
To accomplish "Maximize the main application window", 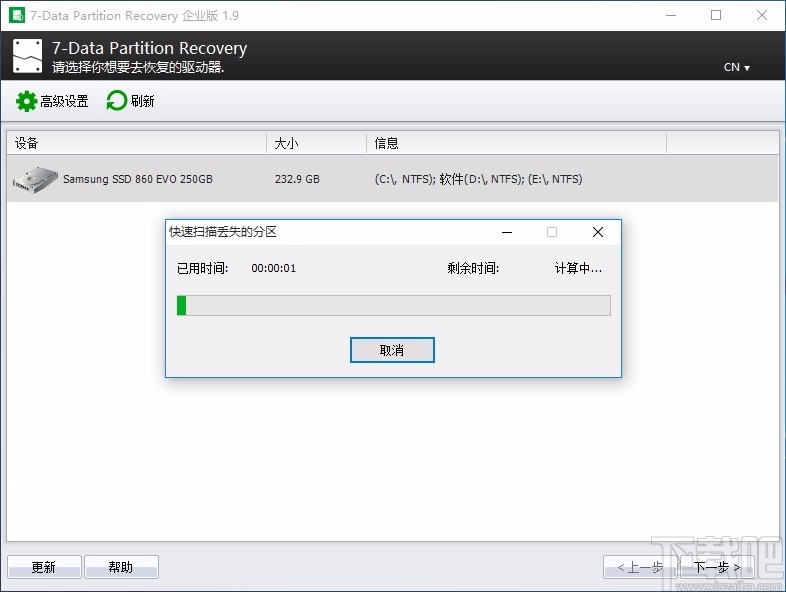I will [716, 16].
